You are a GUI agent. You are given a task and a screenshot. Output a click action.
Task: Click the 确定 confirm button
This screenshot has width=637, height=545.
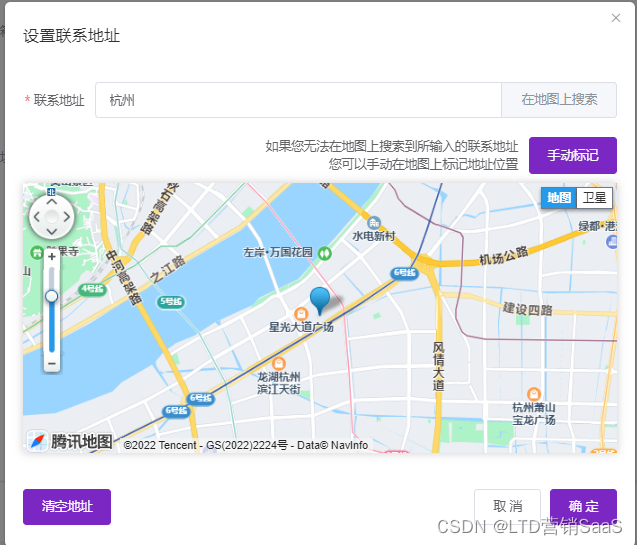[x=583, y=506]
